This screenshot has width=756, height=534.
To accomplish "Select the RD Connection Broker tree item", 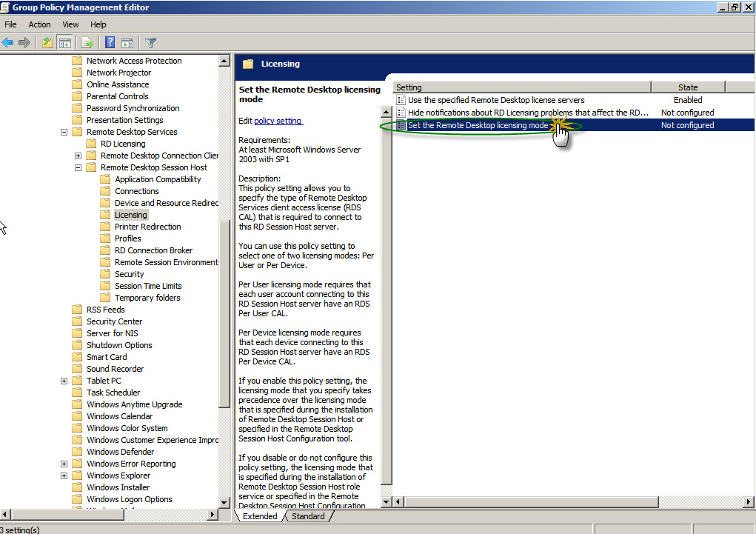I will tap(153, 250).
